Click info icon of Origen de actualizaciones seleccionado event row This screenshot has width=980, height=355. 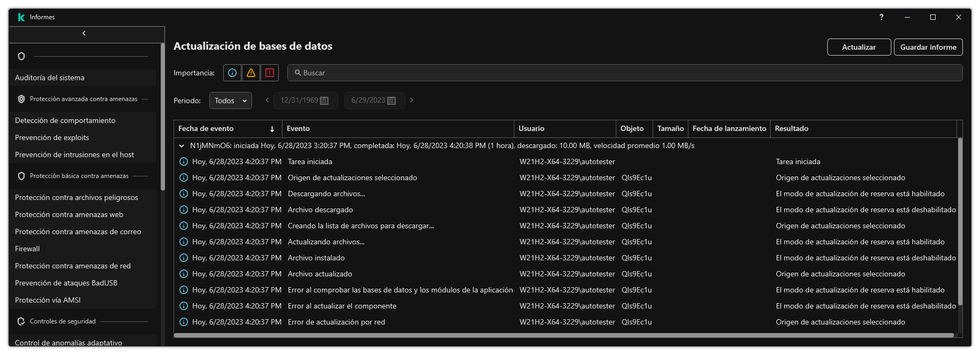pos(184,177)
